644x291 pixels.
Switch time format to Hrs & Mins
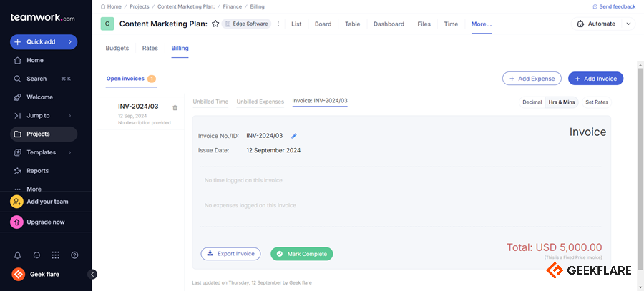point(562,102)
